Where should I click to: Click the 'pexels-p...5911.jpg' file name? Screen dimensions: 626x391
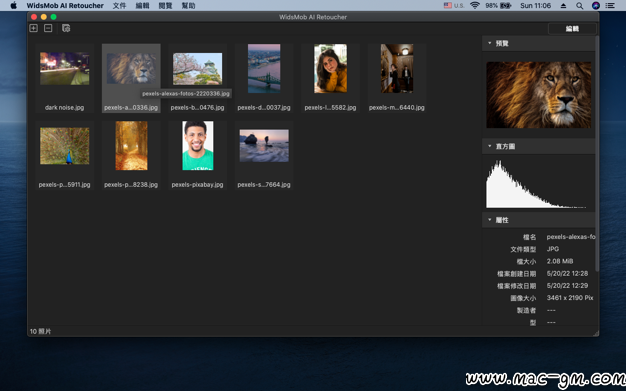(x=64, y=185)
